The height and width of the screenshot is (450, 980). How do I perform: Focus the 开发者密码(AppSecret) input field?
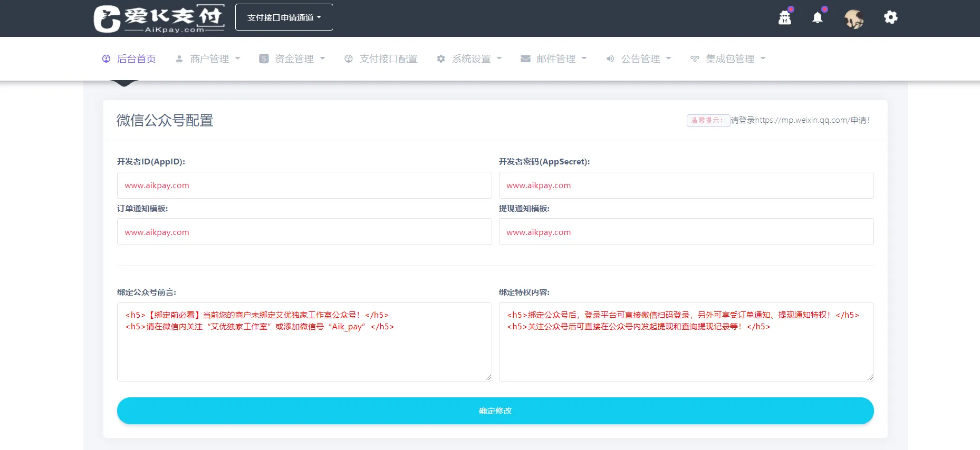[x=686, y=185]
